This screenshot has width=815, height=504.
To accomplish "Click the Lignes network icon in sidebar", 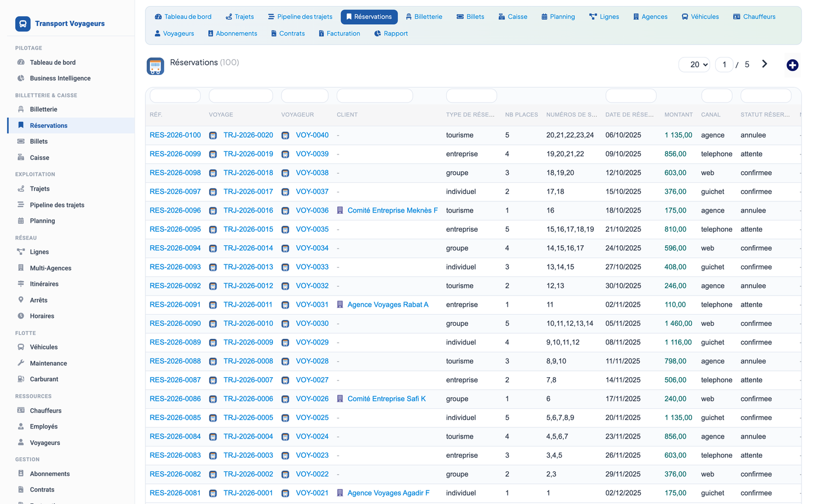I will (x=21, y=252).
